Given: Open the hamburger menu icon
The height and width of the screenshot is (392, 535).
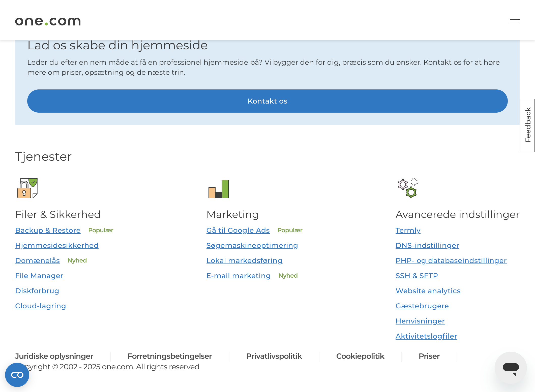Looking at the screenshot, I should click(x=515, y=22).
